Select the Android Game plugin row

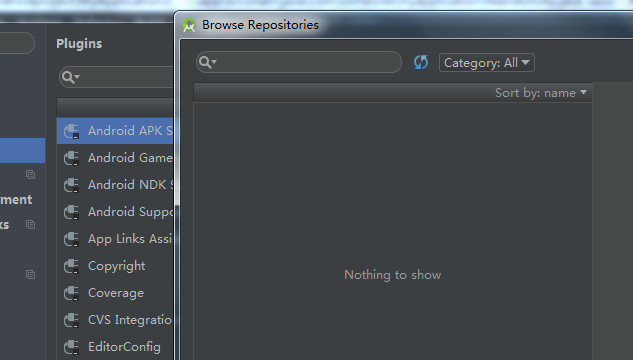115,158
